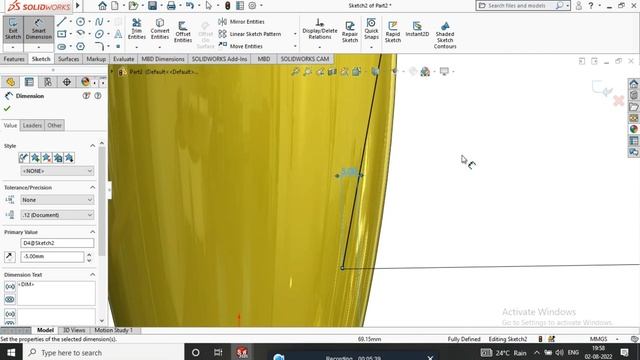Click the Save icon
This screenshot has height=360, width=640.
click(x=152, y=6)
